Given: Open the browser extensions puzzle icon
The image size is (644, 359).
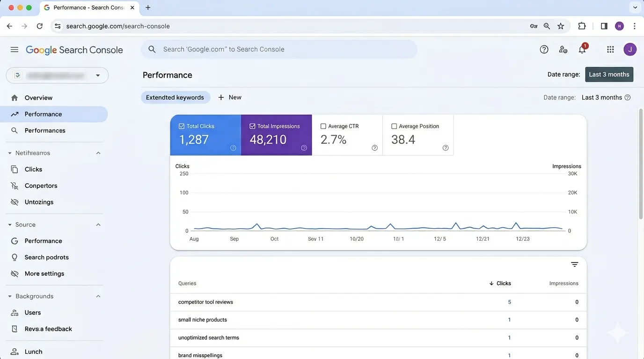Looking at the screenshot, I should [x=582, y=26].
